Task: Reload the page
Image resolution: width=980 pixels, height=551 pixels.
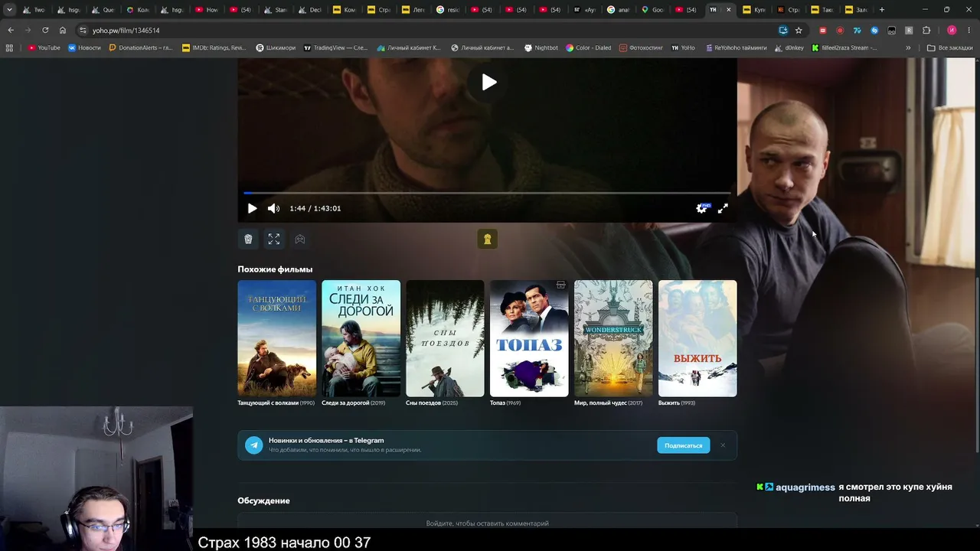Action: coord(45,31)
